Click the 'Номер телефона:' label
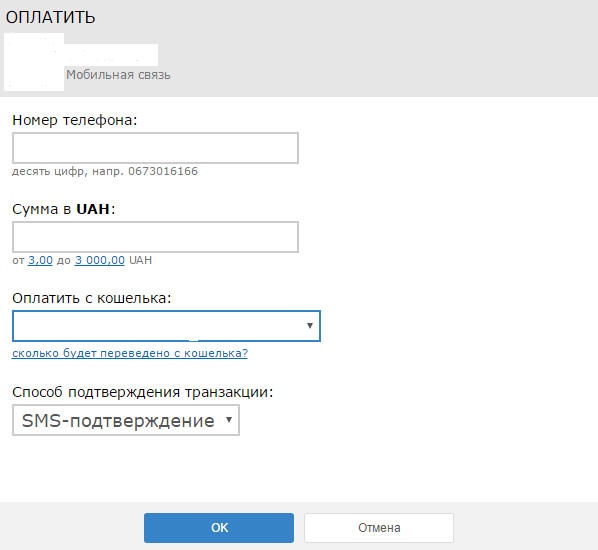 [75, 120]
